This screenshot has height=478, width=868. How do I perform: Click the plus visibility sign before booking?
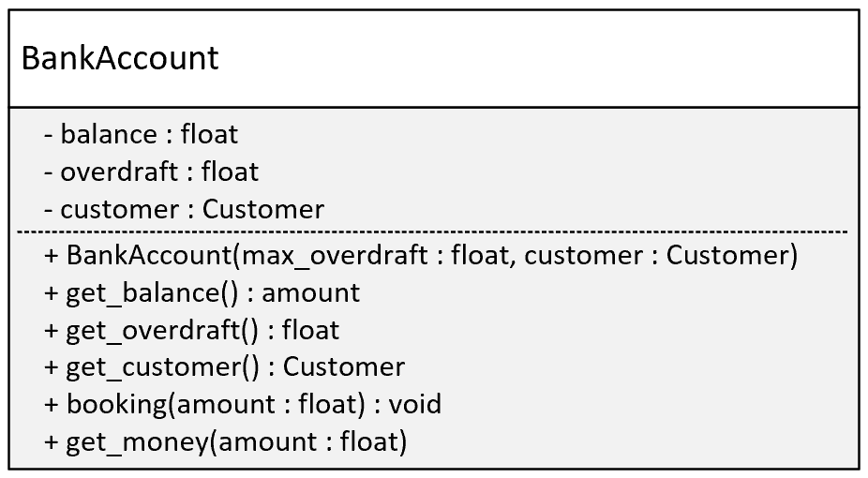[x=51, y=405]
